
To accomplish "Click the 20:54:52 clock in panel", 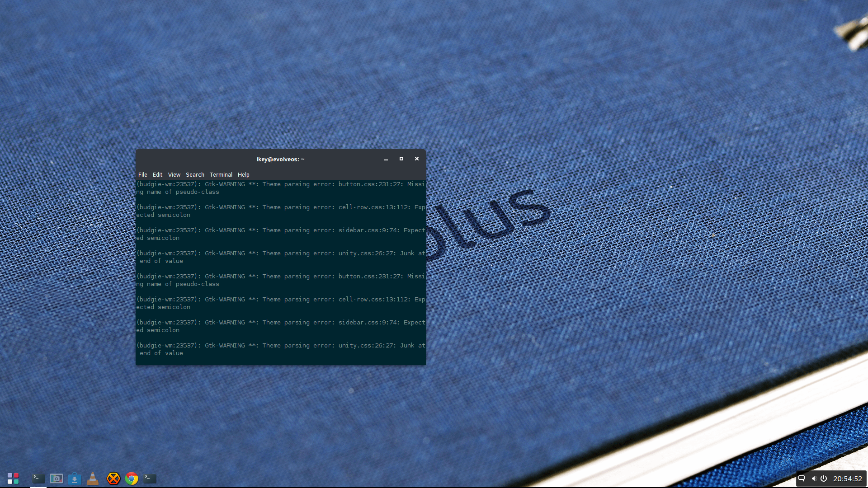I will pos(848,479).
